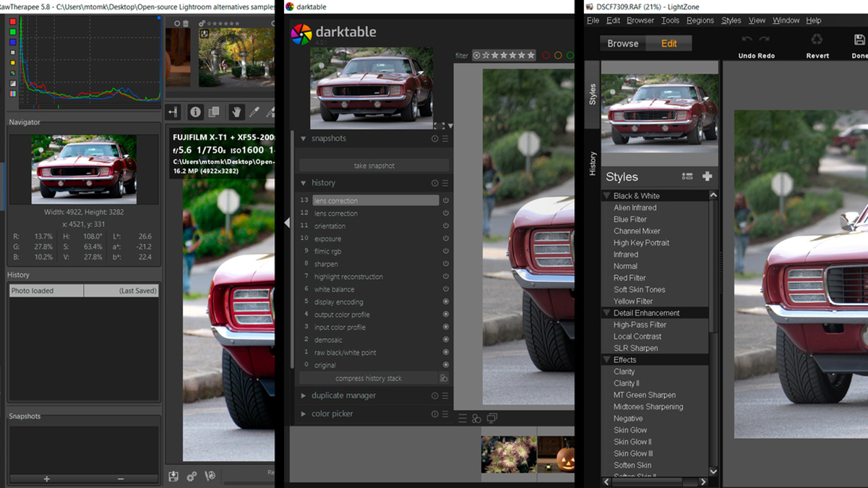Open the Styles menu in LightZone
868x488 pixels.
(x=731, y=20)
